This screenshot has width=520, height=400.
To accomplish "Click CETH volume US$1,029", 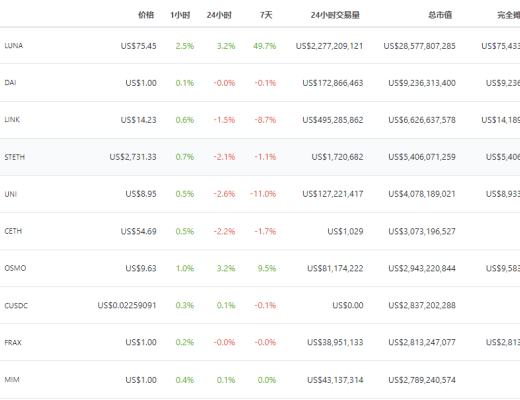I will pyautogui.click(x=345, y=231).
